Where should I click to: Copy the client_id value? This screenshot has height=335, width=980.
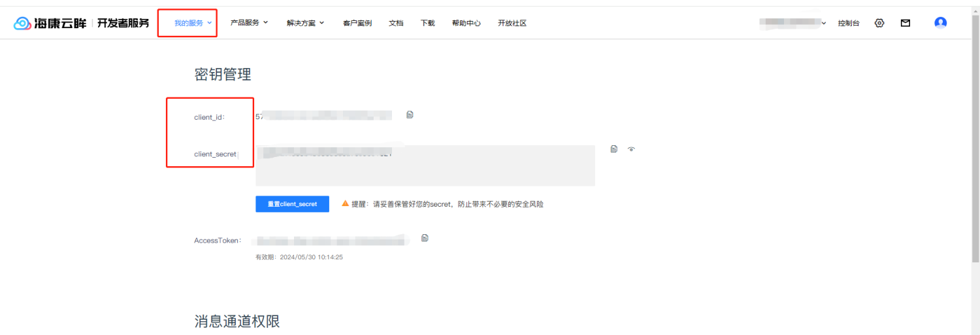click(410, 115)
